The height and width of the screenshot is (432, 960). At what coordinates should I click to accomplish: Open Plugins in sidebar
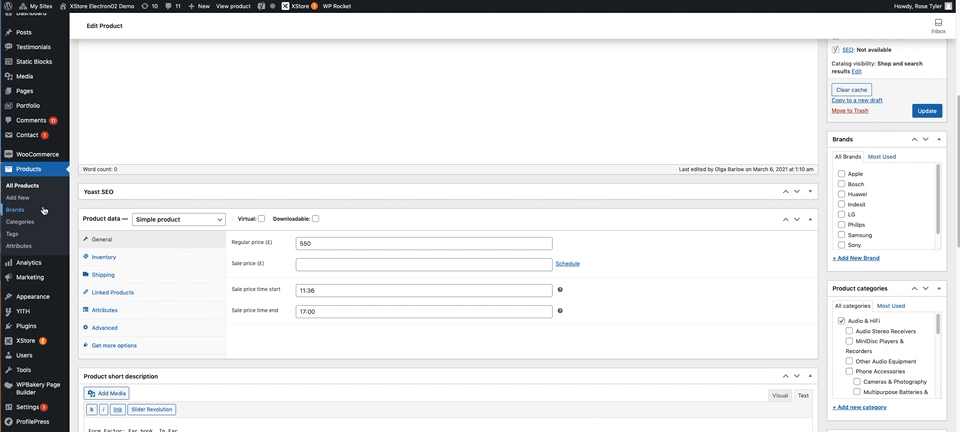point(26,326)
